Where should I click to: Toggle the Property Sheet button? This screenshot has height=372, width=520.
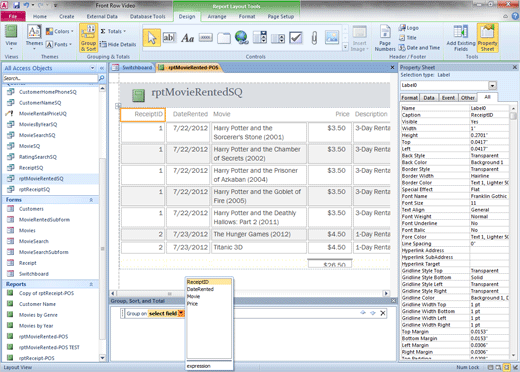(x=487, y=38)
